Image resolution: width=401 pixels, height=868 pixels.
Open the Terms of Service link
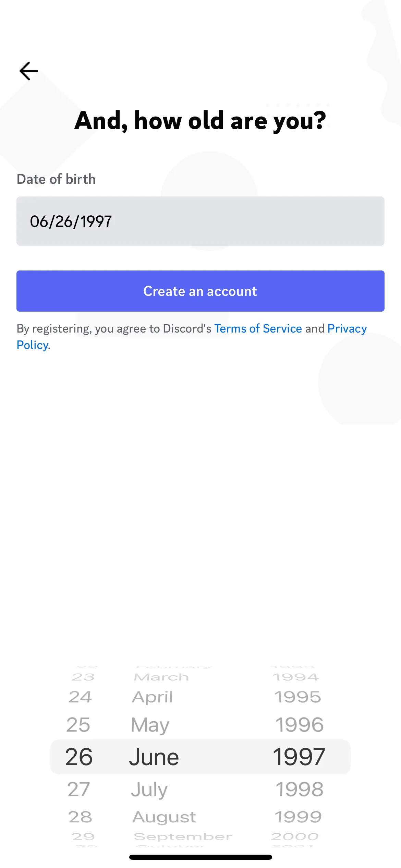click(x=258, y=328)
